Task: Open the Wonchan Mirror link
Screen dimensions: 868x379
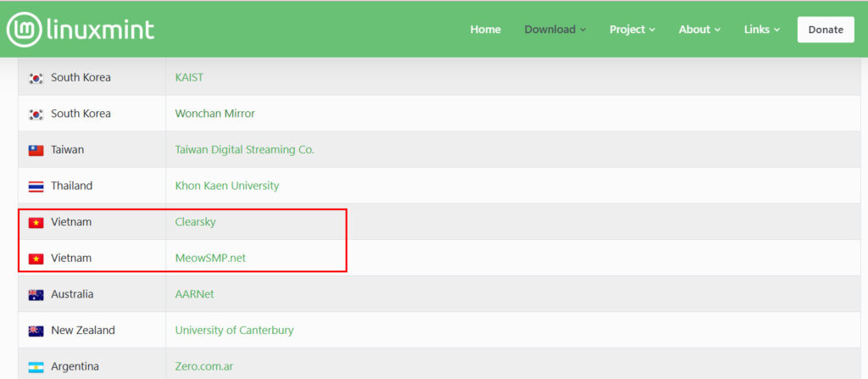Action: point(214,114)
